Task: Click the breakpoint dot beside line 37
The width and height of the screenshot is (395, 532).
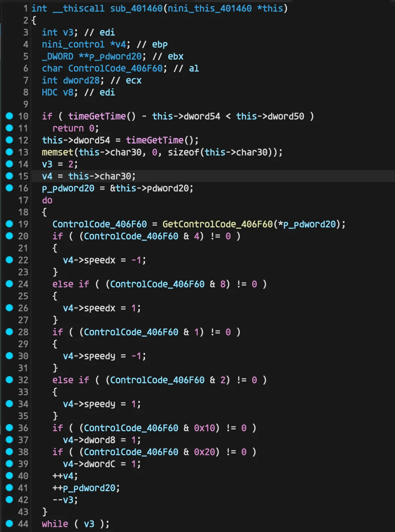Action: tap(9, 440)
